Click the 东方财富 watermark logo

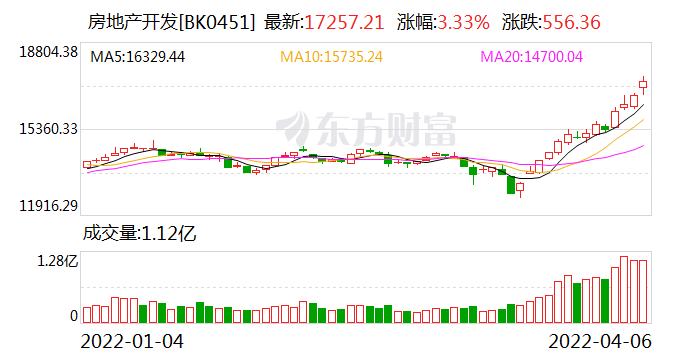[366, 129]
